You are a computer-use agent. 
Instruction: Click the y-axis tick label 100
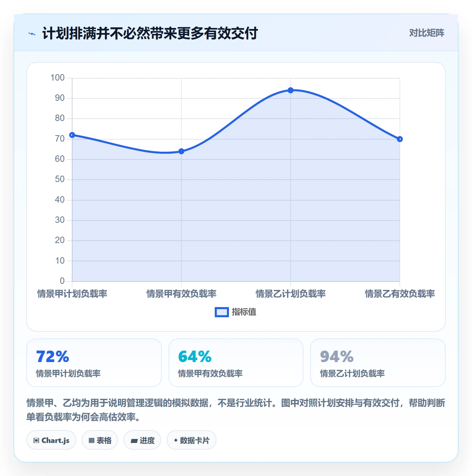(57, 78)
